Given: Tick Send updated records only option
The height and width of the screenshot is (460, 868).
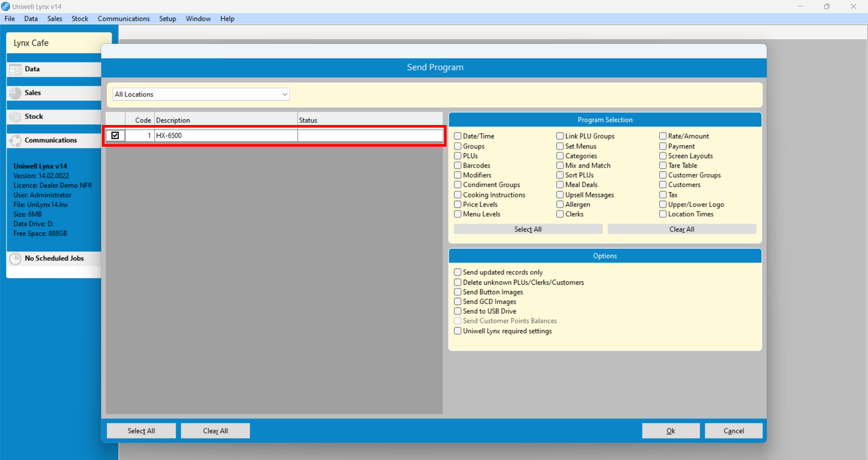Looking at the screenshot, I should [458, 272].
